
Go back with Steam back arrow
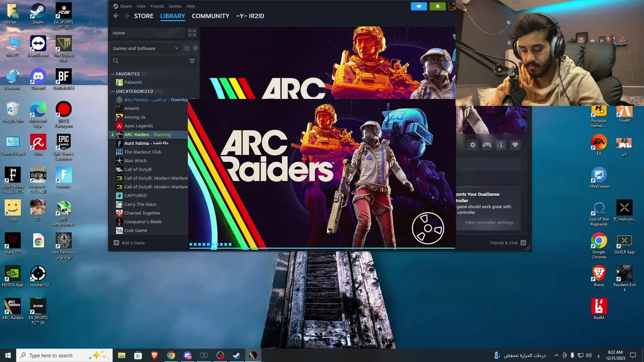pyautogui.click(x=116, y=16)
